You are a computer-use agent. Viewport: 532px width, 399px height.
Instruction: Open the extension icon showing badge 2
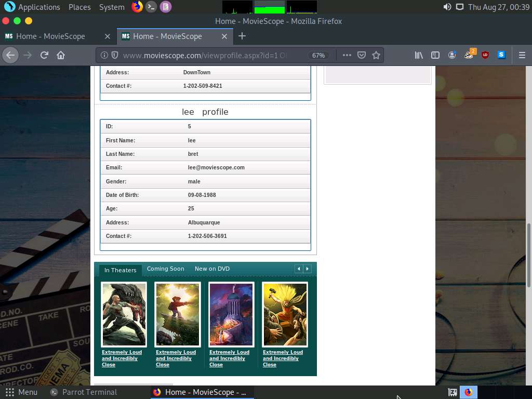[469, 55]
